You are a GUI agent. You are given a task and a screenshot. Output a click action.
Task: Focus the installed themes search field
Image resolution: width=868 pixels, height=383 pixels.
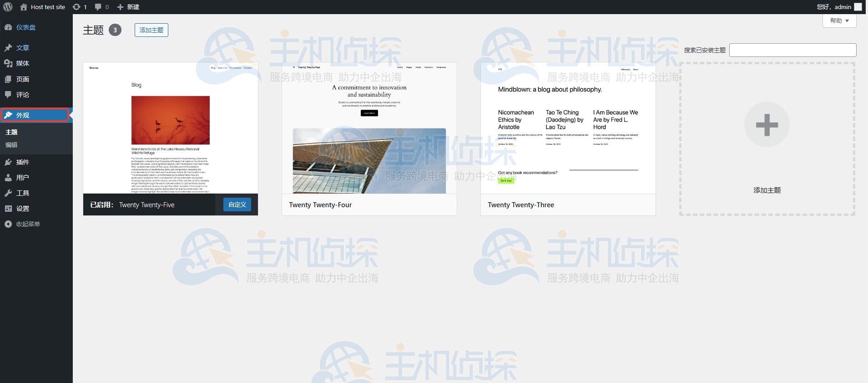792,50
